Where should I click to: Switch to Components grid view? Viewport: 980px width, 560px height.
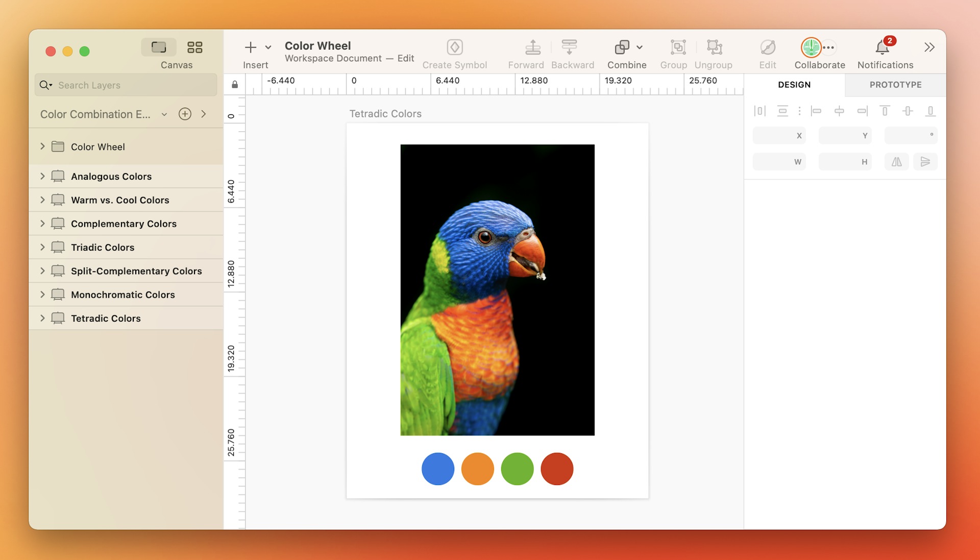coord(194,47)
